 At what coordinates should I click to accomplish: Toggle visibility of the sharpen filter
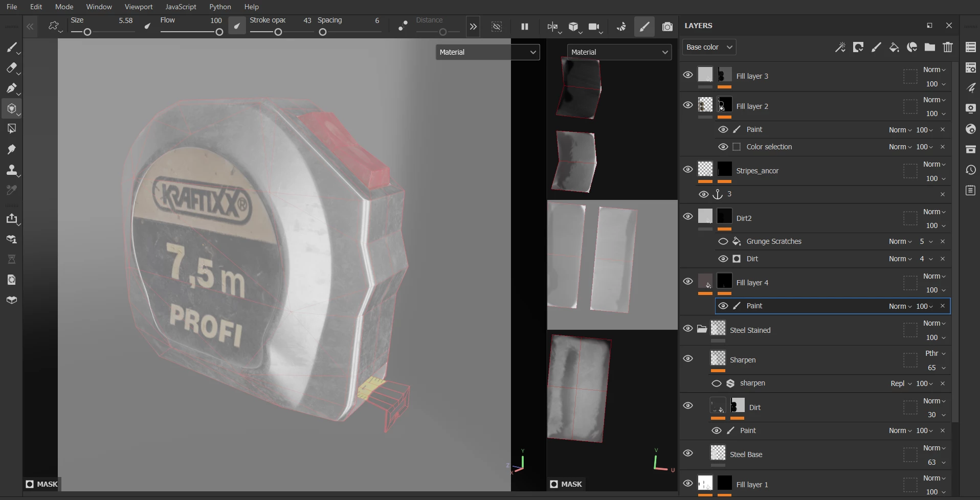pos(717,383)
